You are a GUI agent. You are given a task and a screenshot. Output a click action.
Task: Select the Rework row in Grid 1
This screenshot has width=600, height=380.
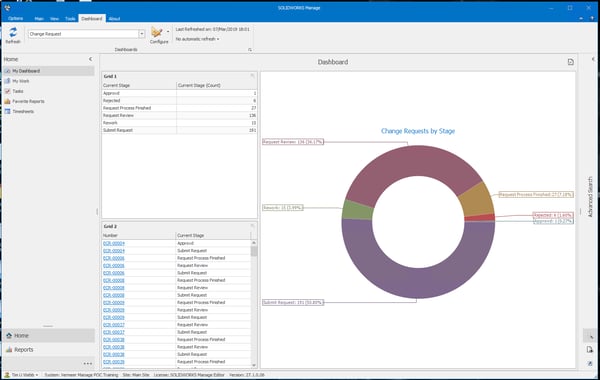(179, 123)
